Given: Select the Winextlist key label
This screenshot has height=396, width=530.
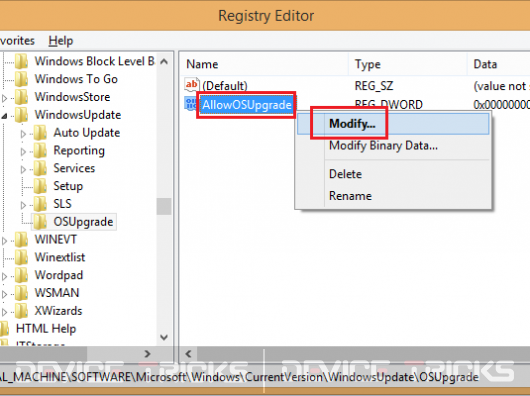Looking at the screenshot, I should [x=60, y=257].
